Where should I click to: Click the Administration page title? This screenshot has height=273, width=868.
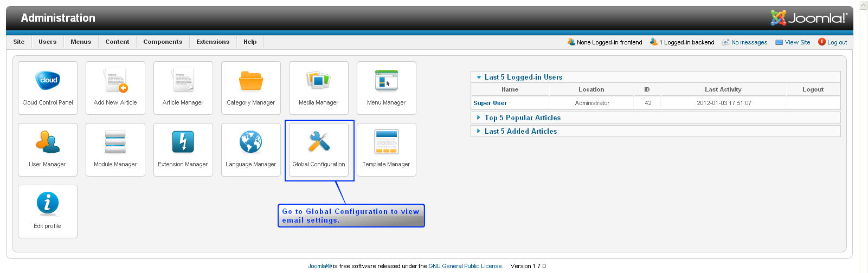[58, 18]
